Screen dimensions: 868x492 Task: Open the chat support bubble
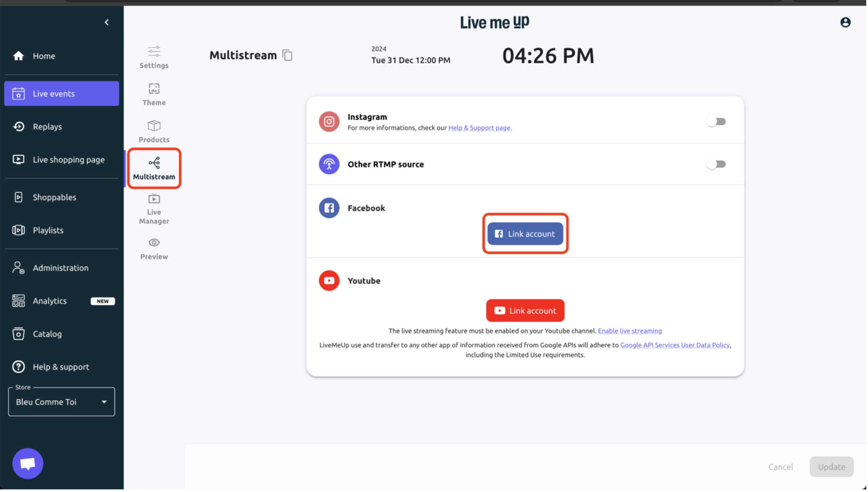(28, 464)
